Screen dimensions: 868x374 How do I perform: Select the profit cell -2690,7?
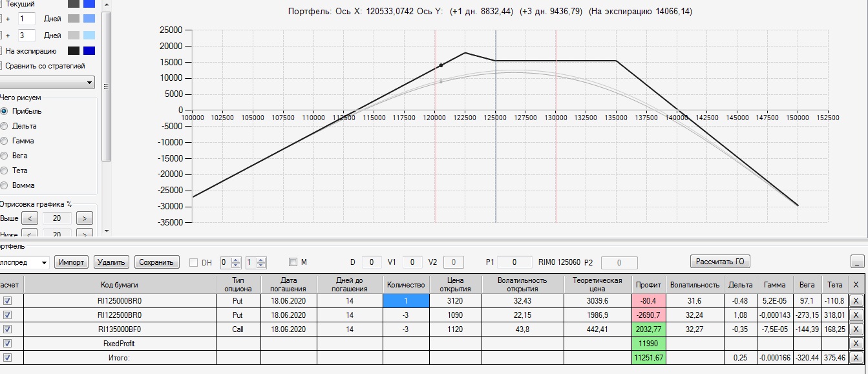[x=648, y=315]
